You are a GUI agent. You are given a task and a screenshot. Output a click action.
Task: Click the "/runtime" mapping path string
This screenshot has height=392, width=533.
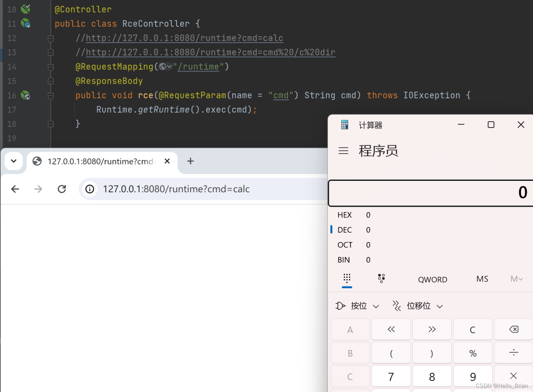[x=198, y=66]
